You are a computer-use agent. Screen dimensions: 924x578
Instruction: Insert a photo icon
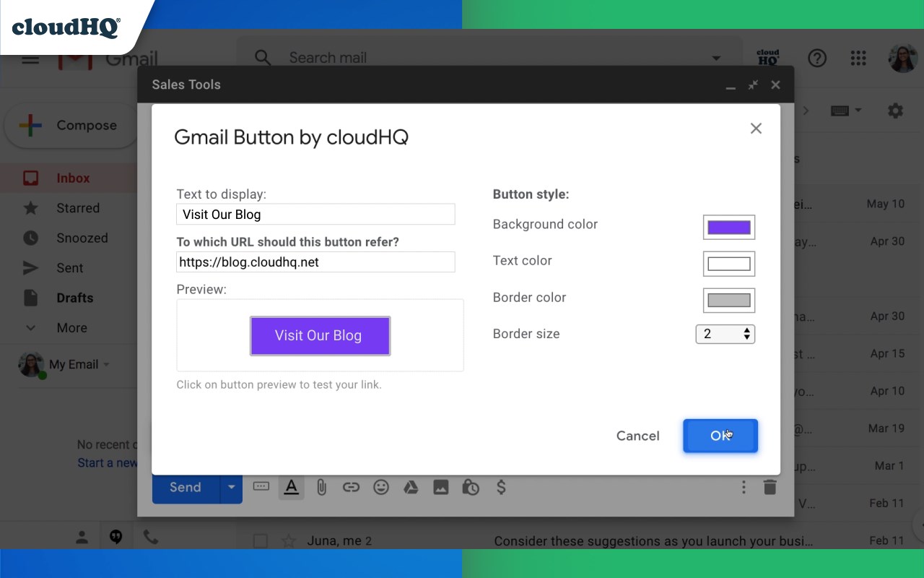441,488
